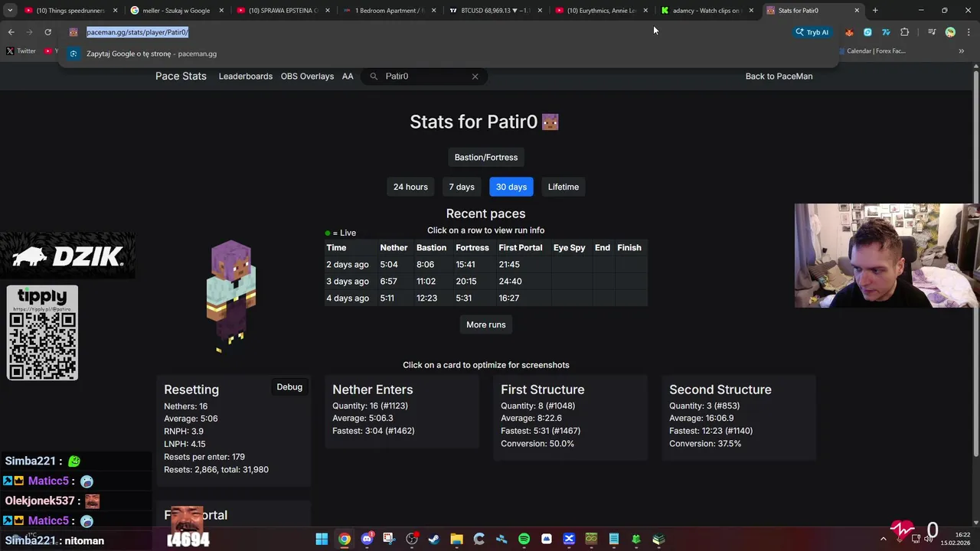Image resolution: width=980 pixels, height=551 pixels.
Task: Close the Stats for Patir0 tab
Action: point(857,11)
